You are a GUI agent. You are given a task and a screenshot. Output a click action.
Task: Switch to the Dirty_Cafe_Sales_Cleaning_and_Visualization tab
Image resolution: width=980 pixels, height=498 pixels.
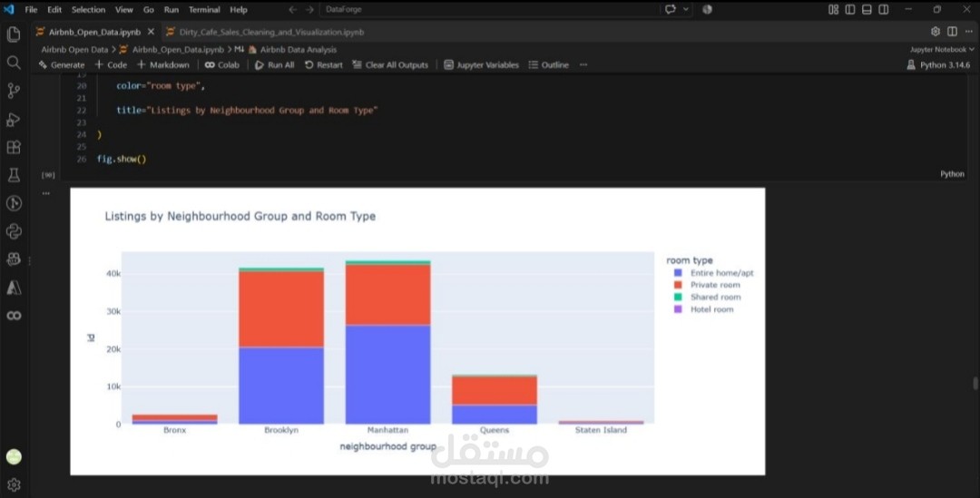pyautogui.click(x=265, y=31)
